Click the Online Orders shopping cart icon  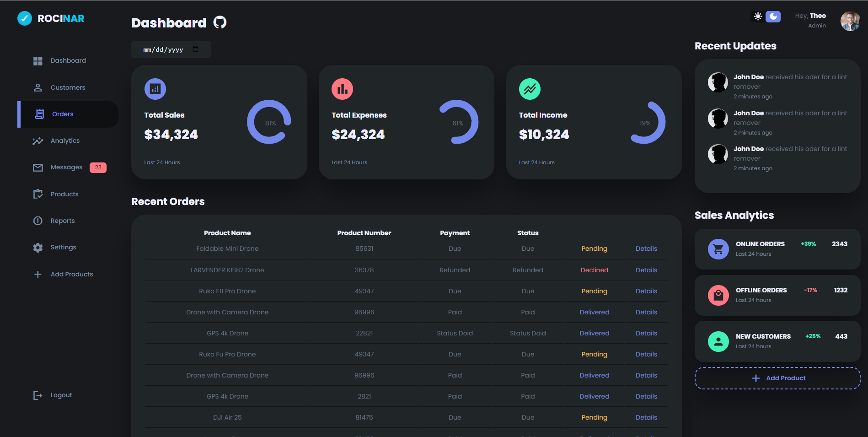click(x=718, y=249)
